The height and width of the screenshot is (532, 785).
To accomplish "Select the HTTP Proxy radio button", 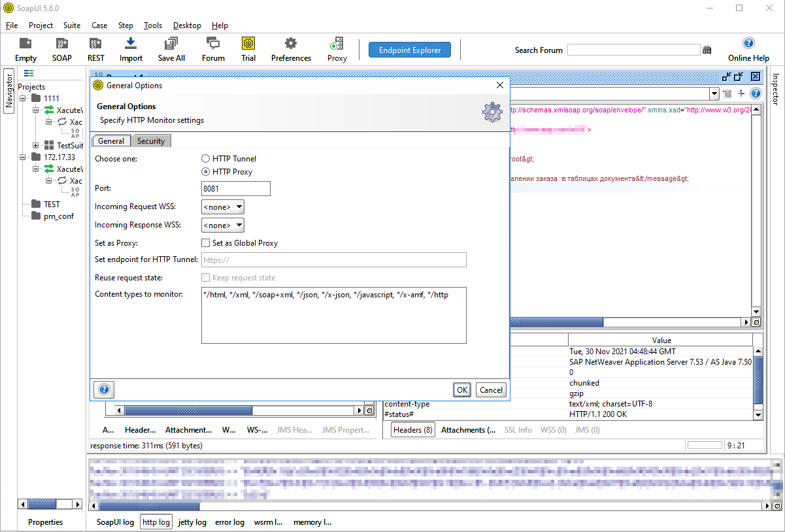I will click(x=206, y=172).
